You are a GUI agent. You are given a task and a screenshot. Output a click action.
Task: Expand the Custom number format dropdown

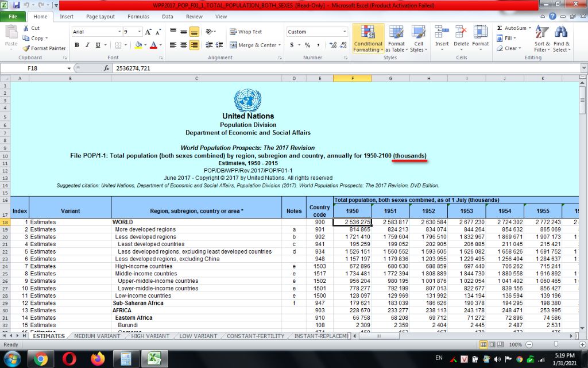pos(345,32)
